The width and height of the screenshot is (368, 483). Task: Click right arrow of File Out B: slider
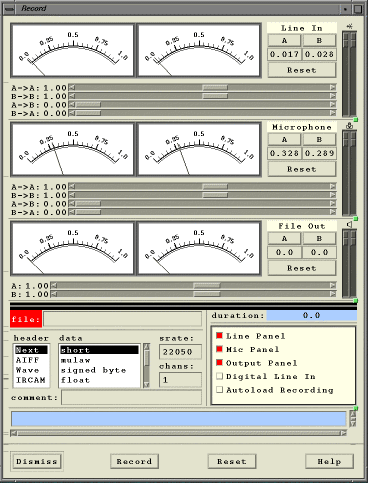point(333,294)
